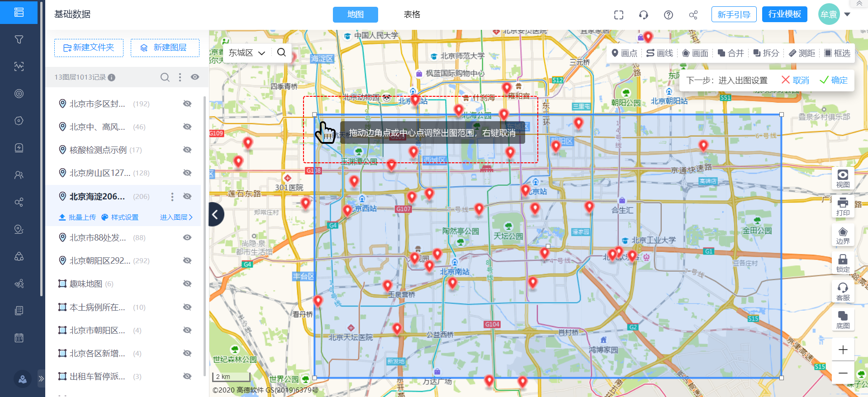Show the 北京中、高风... layer
The height and width of the screenshot is (397, 868).
187,127
